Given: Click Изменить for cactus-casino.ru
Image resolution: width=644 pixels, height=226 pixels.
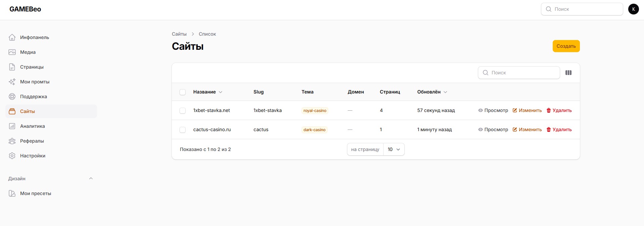Looking at the screenshot, I should click(x=527, y=129).
